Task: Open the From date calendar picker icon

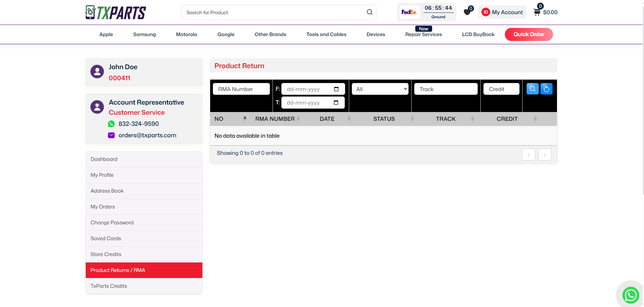Action: [336, 89]
